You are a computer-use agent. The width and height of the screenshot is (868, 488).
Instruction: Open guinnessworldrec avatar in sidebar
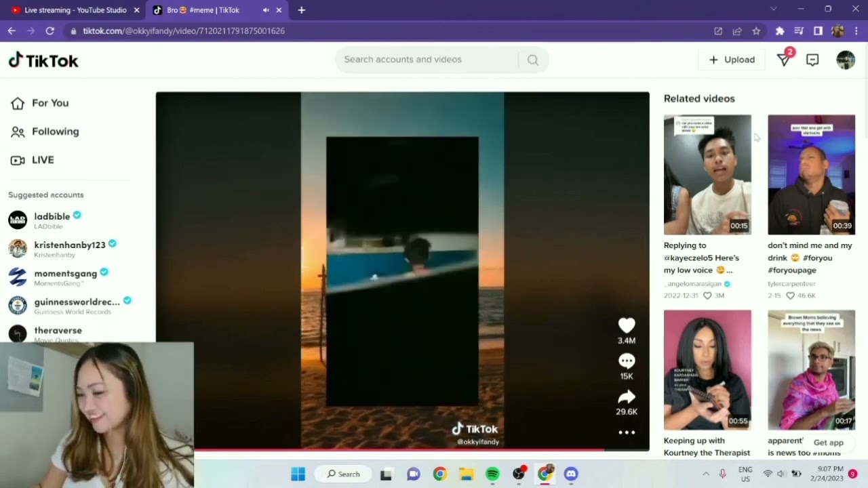(18, 305)
